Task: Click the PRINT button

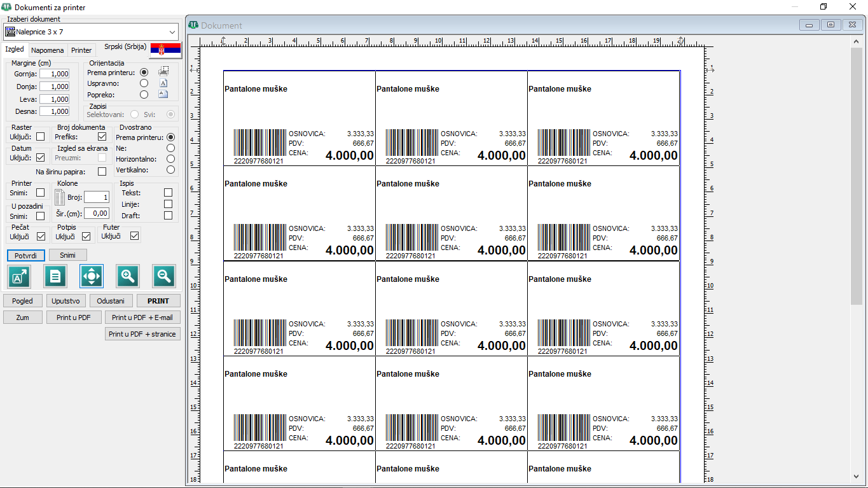Action: 158,300
